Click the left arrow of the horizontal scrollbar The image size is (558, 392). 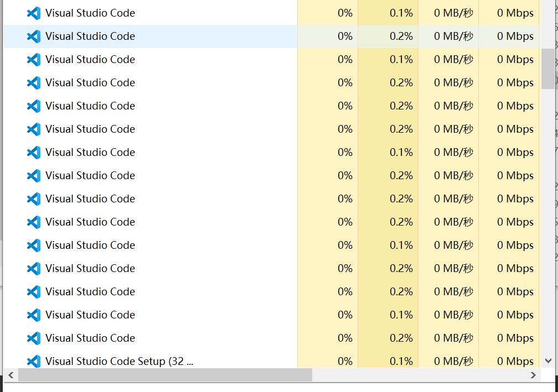pos(11,376)
